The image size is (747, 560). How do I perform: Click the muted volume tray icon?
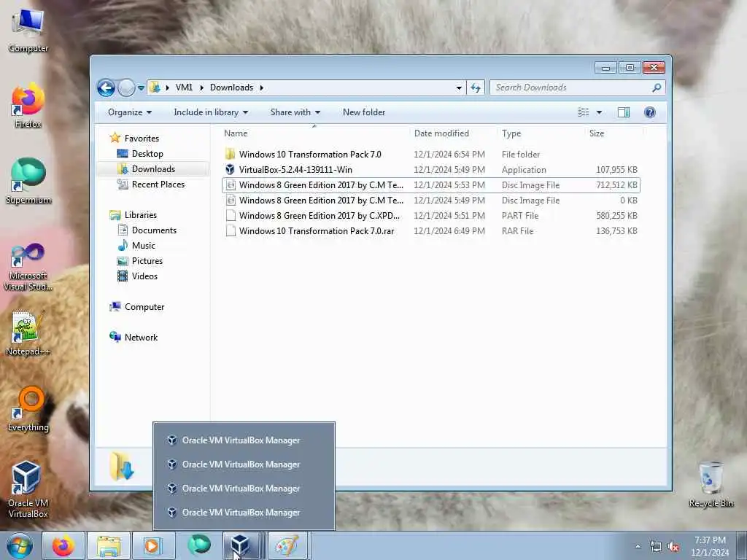tap(673, 547)
